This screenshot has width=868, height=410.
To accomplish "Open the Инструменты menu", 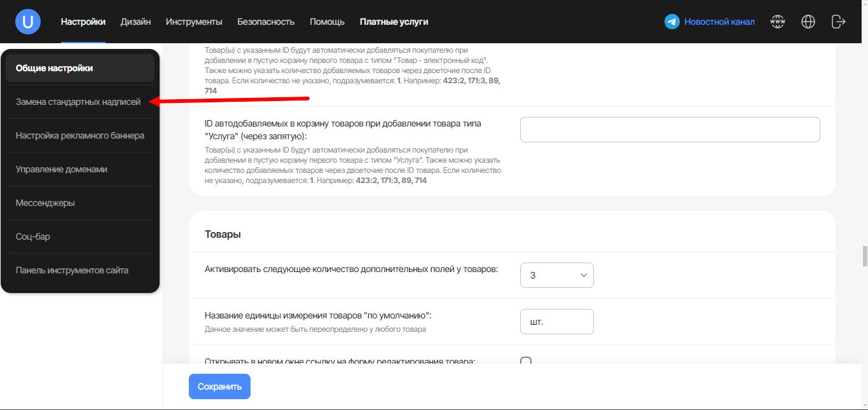I will tap(194, 22).
